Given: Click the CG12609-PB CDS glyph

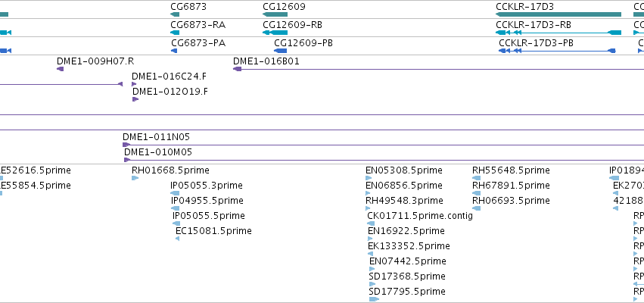Looking at the screenshot, I should pos(281,51).
